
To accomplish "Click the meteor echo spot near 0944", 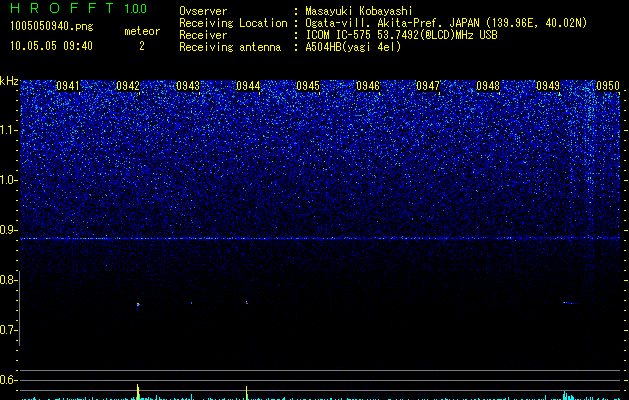I will tap(247, 303).
